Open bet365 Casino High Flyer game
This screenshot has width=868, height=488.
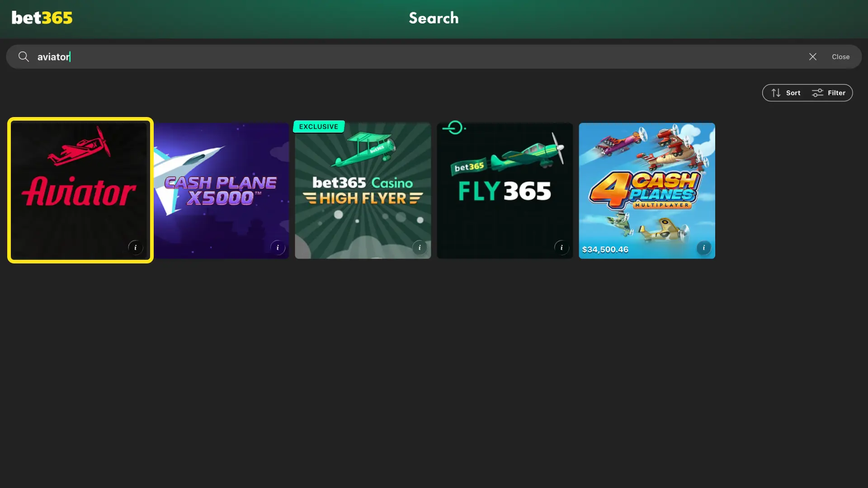coord(363,190)
